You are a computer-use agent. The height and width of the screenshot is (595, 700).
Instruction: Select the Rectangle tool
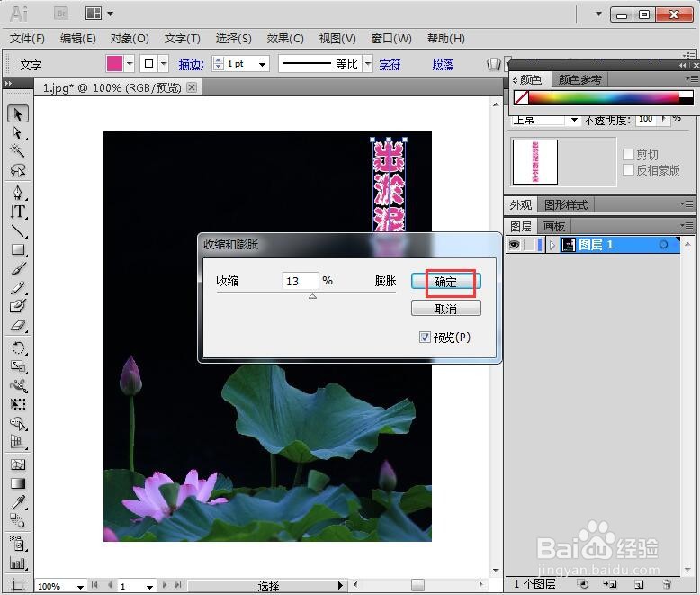(x=18, y=249)
